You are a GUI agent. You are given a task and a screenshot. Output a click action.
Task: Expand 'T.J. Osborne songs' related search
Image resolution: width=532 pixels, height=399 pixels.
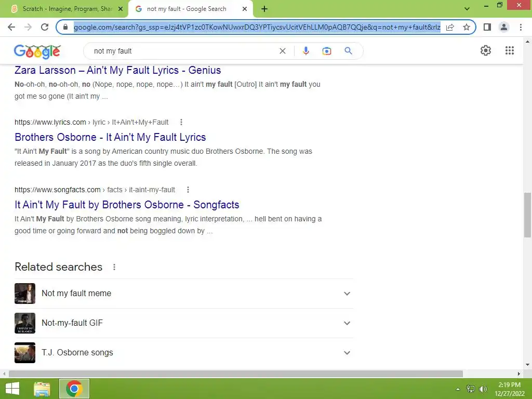pos(183,353)
